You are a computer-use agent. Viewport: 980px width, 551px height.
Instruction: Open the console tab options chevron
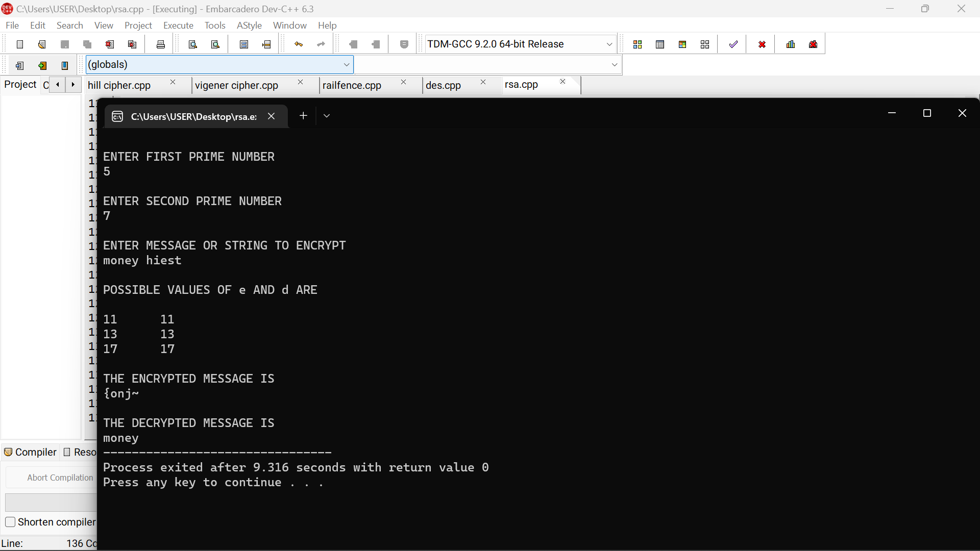tap(327, 116)
